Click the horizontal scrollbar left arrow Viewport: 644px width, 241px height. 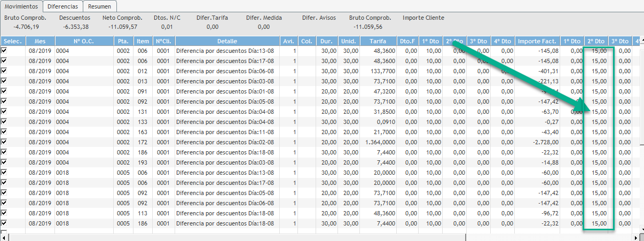4,237
